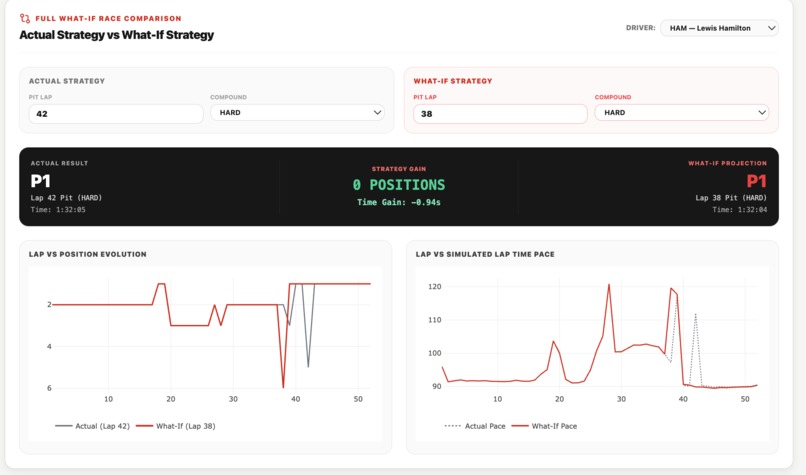Click the Lap 38 Pit (HARD) text
This screenshot has width=806, height=475.
pyautogui.click(x=731, y=198)
